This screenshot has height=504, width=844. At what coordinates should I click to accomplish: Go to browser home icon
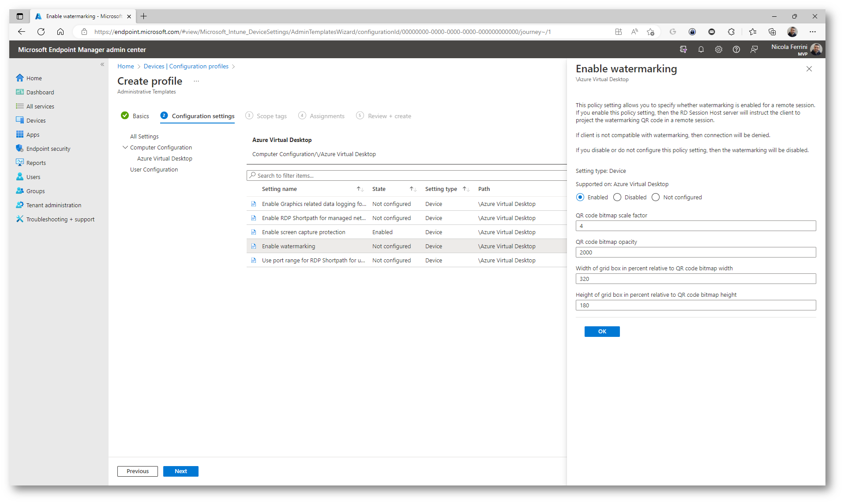point(60,32)
